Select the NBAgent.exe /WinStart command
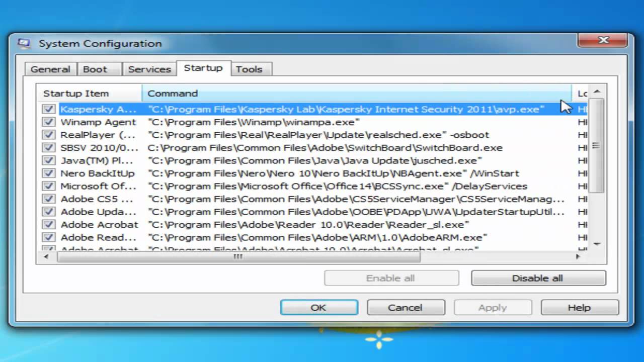The width and height of the screenshot is (644, 362). click(333, 173)
